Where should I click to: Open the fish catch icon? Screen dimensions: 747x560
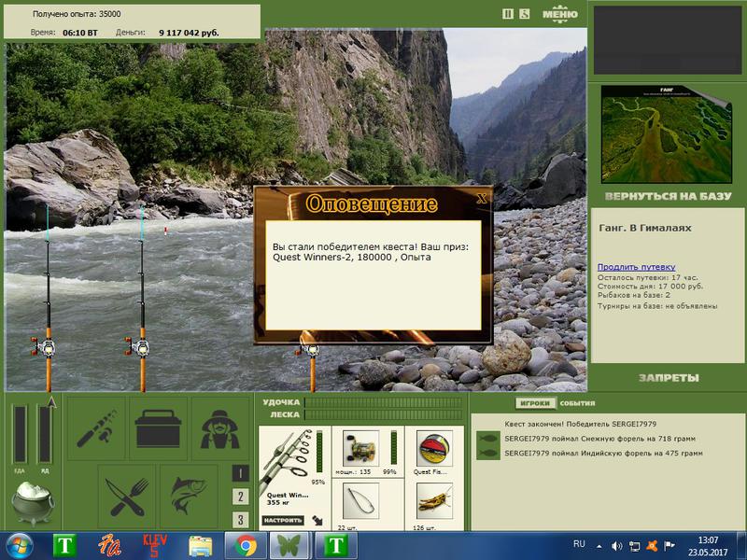point(189,497)
